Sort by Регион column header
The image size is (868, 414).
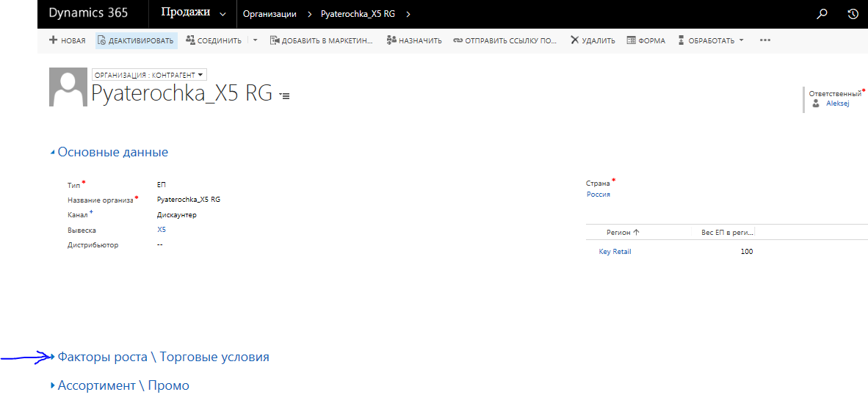(x=623, y=233)
